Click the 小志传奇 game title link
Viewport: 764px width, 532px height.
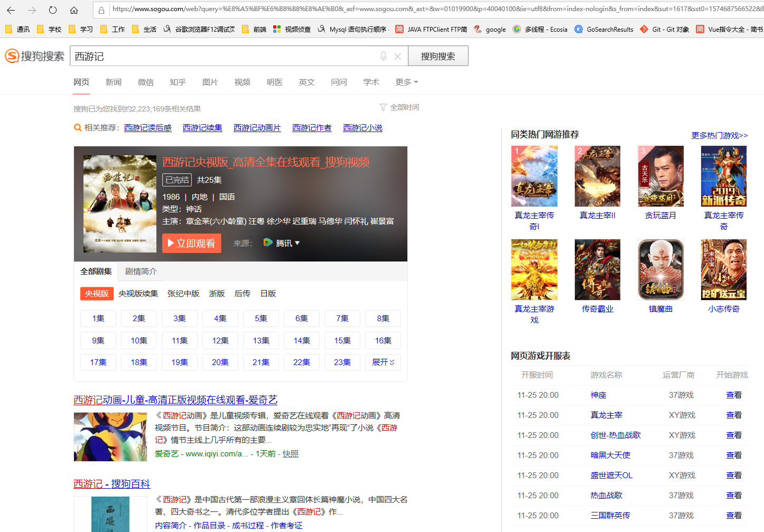pos(724,309)
